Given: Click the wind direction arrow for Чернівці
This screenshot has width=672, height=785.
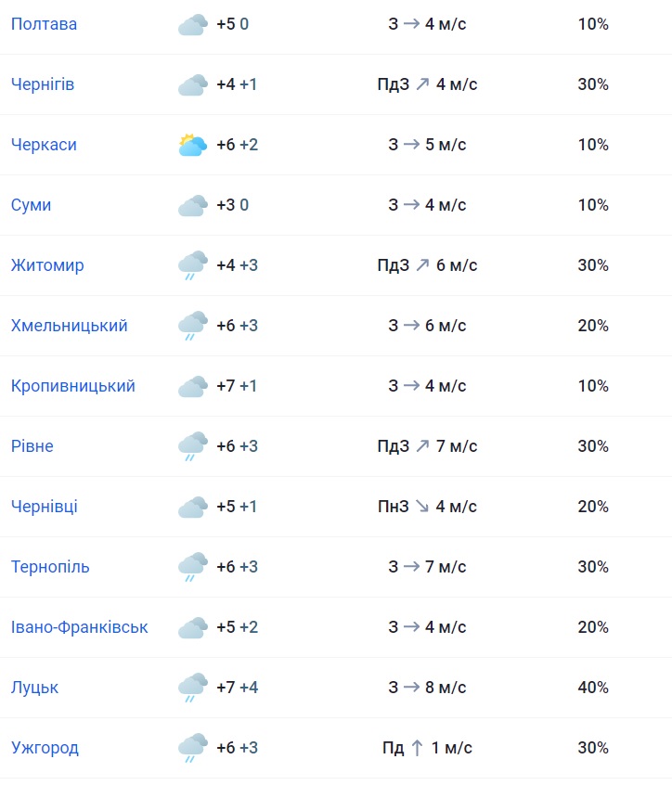Looking at the screenshot, I should (x=421, y=507).
